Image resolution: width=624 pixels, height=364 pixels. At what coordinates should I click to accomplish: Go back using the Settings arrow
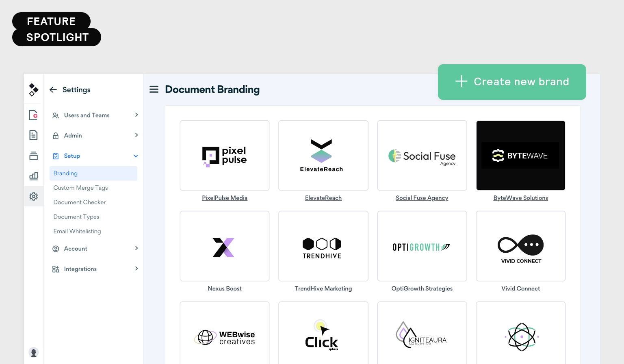(x=53, y=90)
